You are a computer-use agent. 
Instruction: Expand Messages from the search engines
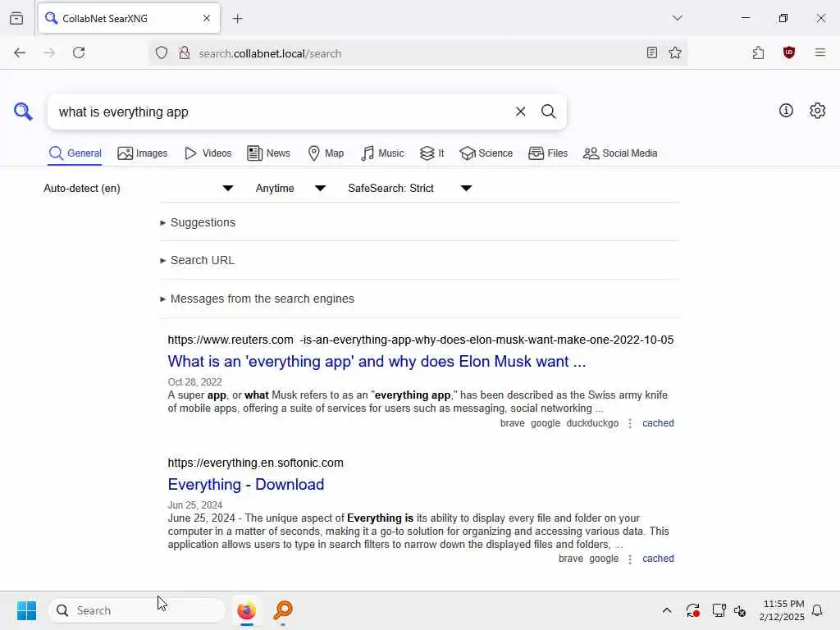[x=257, y=299]
